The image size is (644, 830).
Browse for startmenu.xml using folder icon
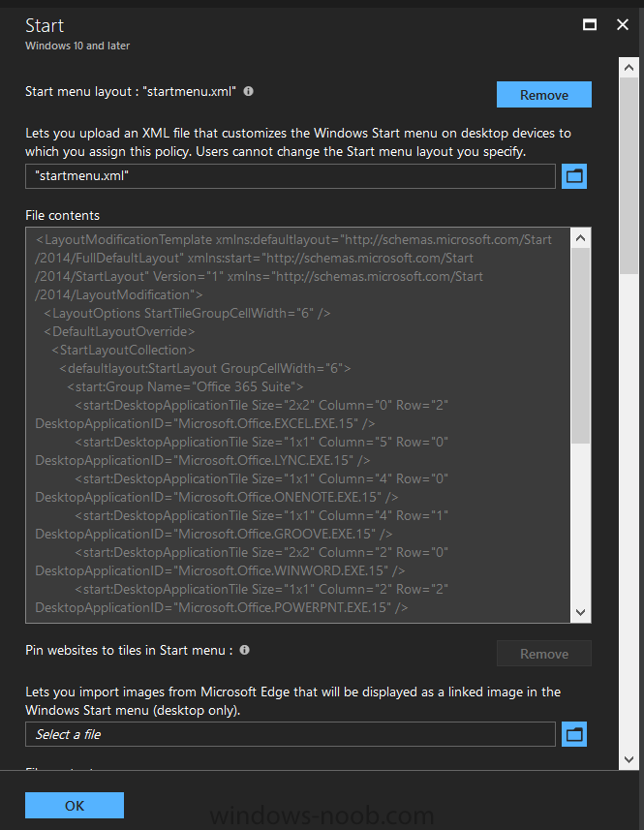[574, 175]
